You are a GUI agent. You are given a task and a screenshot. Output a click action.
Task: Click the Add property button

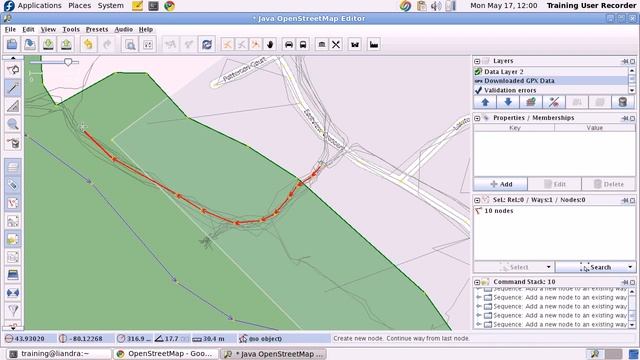pyautogui.click(x=500, y=184)
